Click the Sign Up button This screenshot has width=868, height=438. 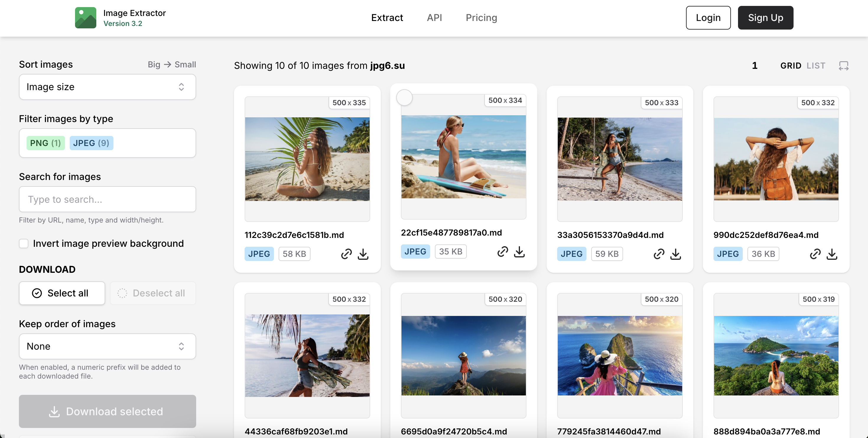click(765, 17)
